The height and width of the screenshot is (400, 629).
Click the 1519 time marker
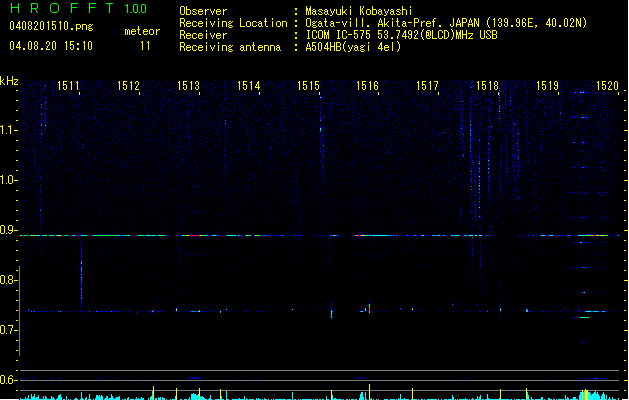547,86
